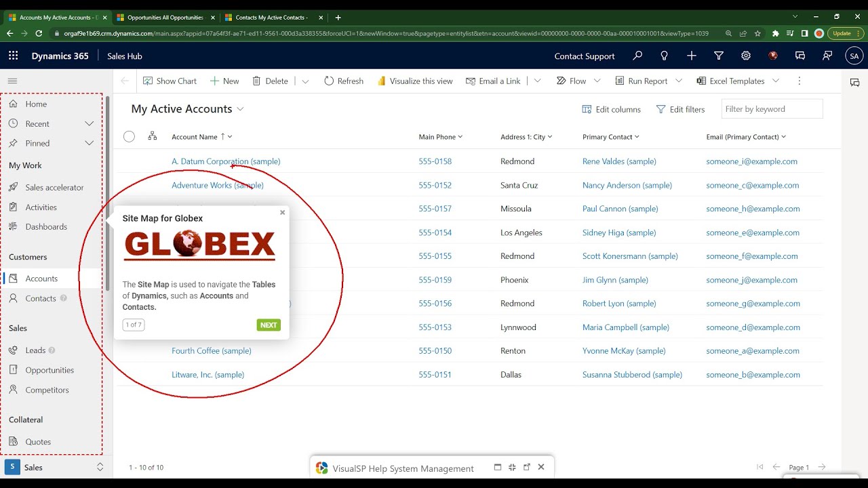Click the Flow command
The width and height of the screenshot is (868, 488).
[x=571, y=81]
